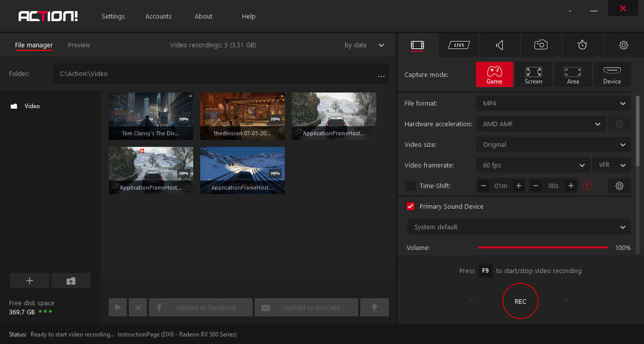This screenshot has width=644, height=344.
Task: Click the F9 hotkey box
Action: [x=485, y=271]
